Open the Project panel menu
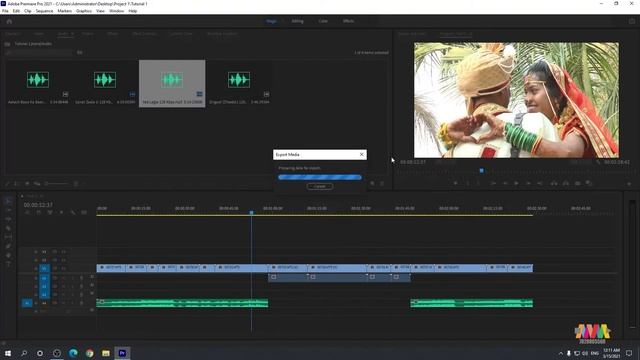The image size is (640, 360). (72, 34)
